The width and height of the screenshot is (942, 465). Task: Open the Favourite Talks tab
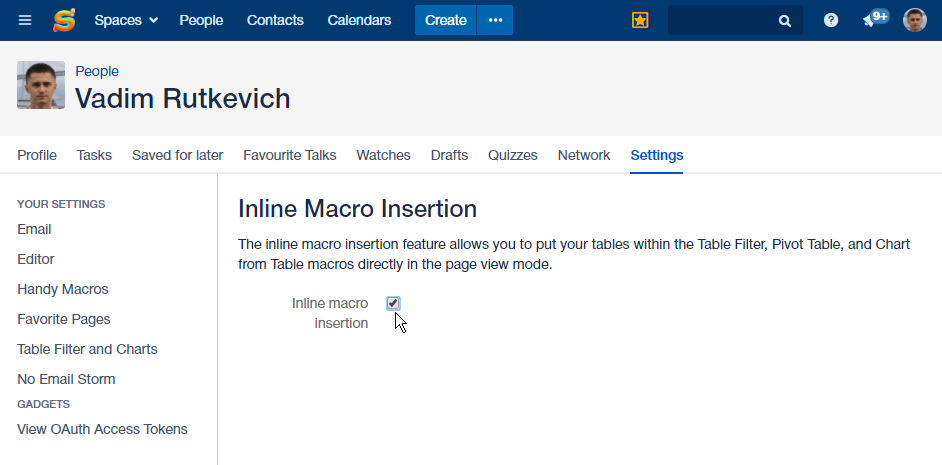click(290, 155)
